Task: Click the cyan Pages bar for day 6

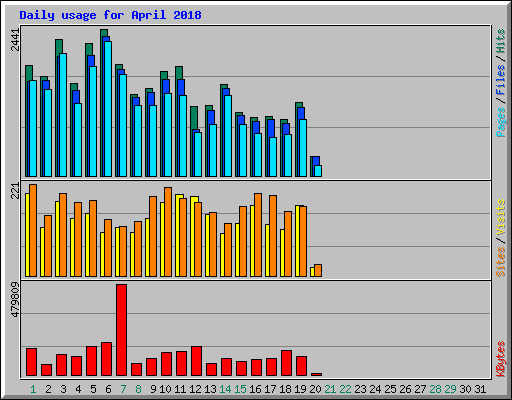Action: [108, 109]
